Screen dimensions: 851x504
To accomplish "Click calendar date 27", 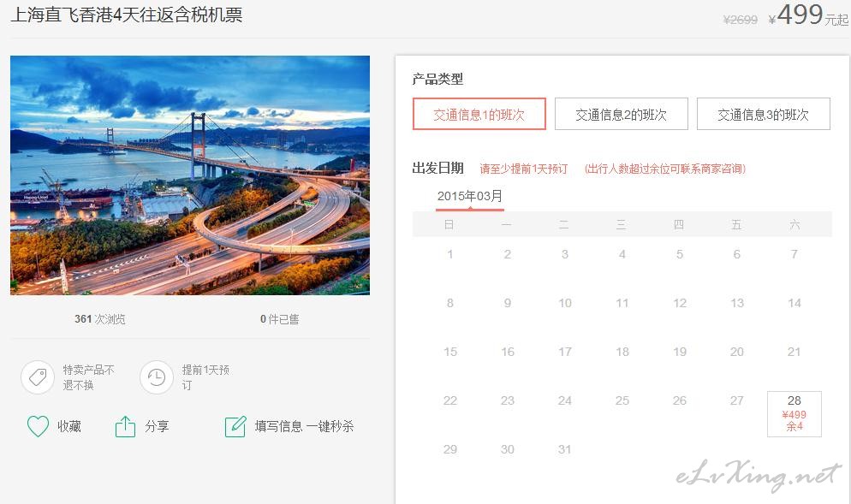I will coord(736,400).
